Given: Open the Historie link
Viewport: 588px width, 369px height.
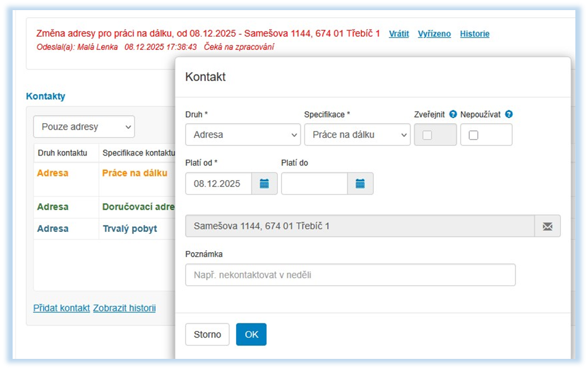Looking at the screenshot, I should click(x=474, y=34).
